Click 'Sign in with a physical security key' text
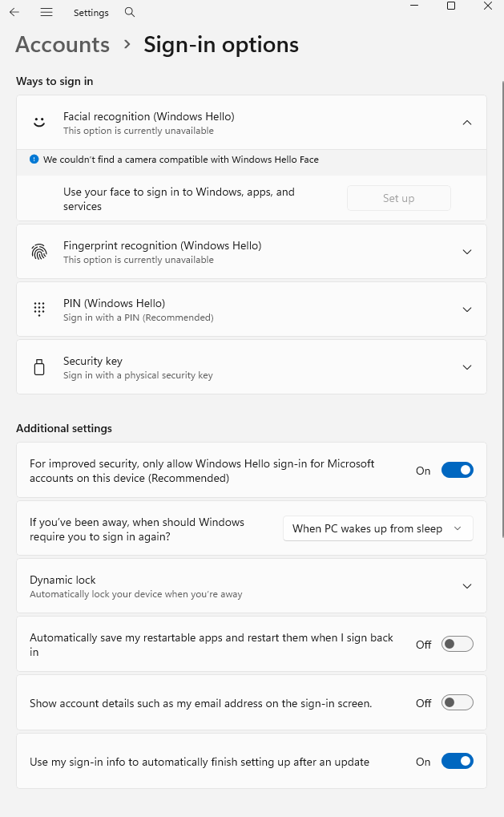This screenshot has width=504, height=817. [138, 375]
